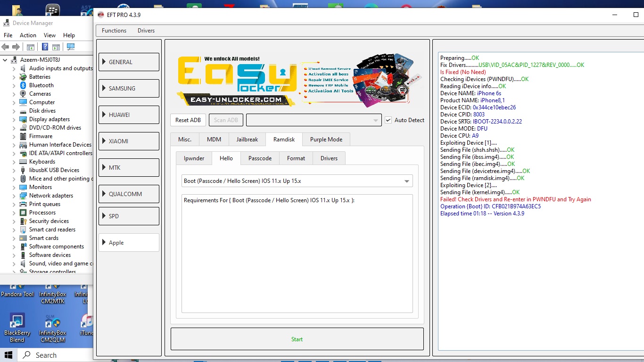Click the EFT PRO title bar logo
Image resolution: width=644 pixels, height=362 pixels.
coord(101,15)
